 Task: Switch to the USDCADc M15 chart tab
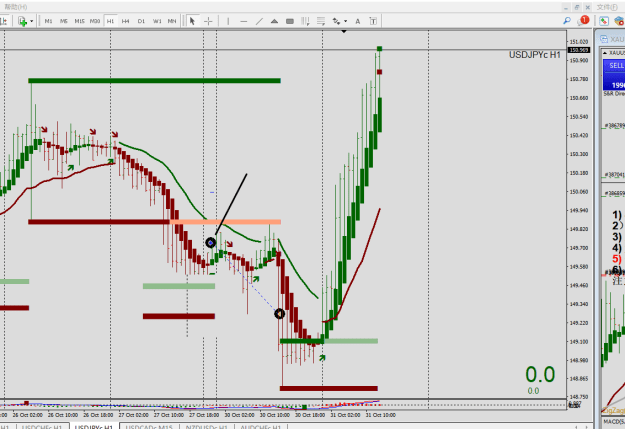tap(149, 427)
